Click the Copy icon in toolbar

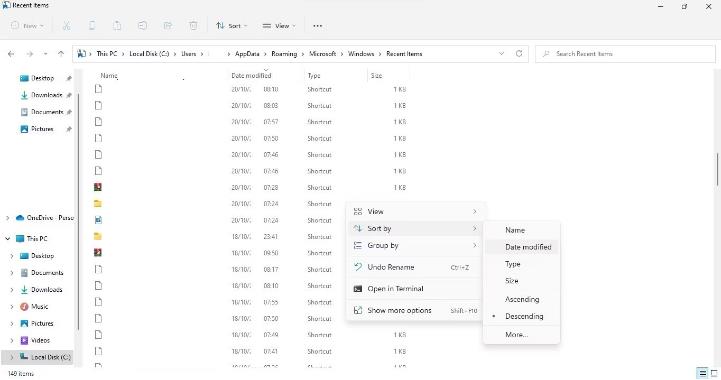click(x=92, y=26)
